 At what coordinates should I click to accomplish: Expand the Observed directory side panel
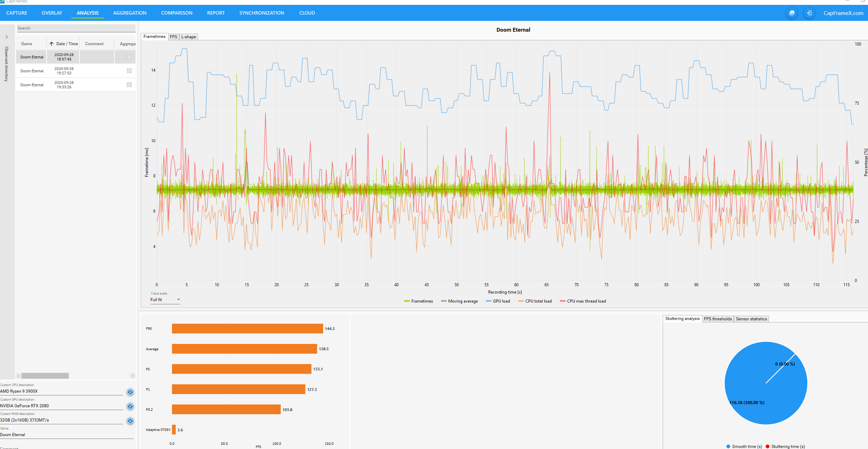pos(6,37)
